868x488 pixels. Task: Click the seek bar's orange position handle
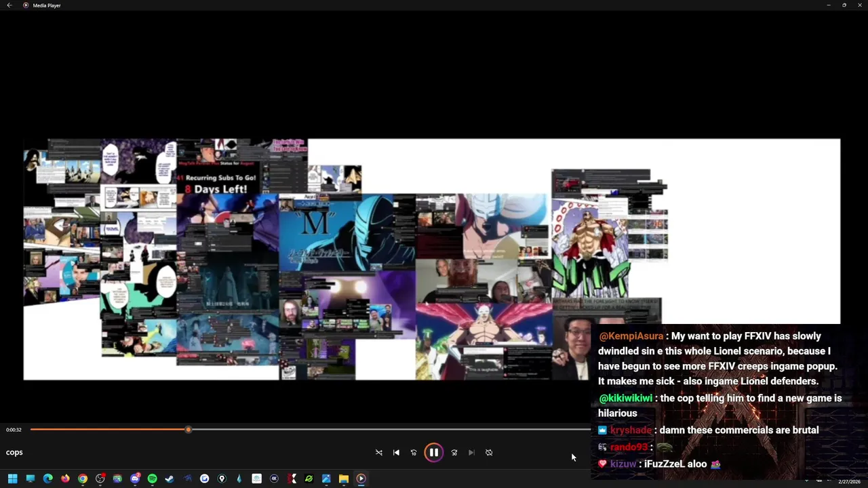[x=188, y=430]
